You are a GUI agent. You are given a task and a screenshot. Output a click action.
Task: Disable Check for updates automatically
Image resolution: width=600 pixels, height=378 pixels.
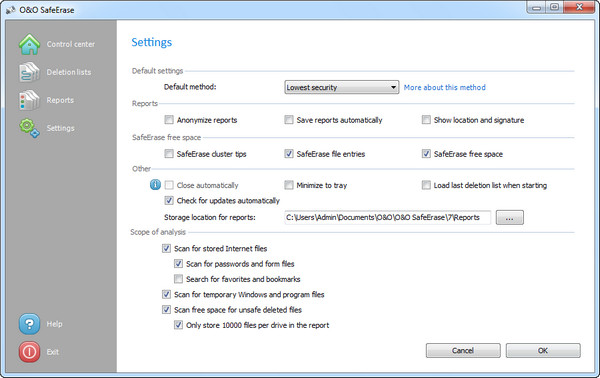click(169, 200)
